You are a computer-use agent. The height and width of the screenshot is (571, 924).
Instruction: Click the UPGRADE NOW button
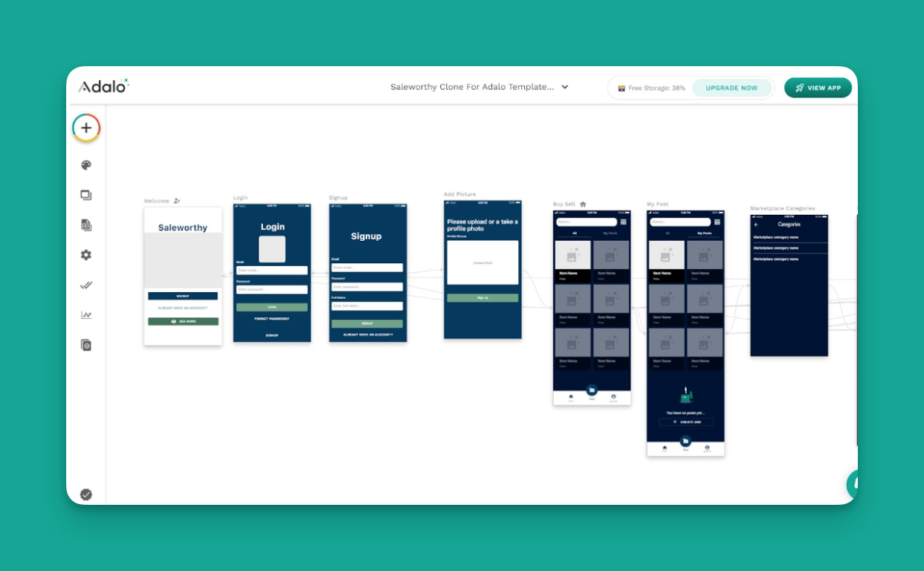pos(732,88)
